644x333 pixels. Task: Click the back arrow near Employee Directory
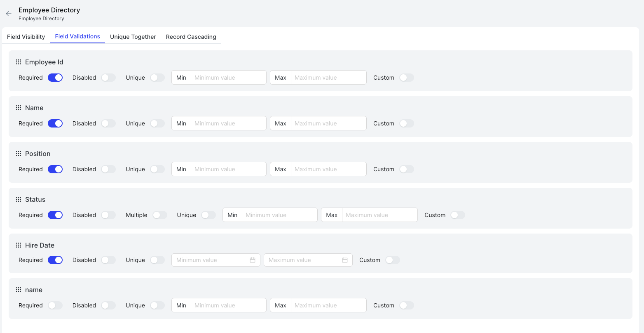tap(9, 14)
